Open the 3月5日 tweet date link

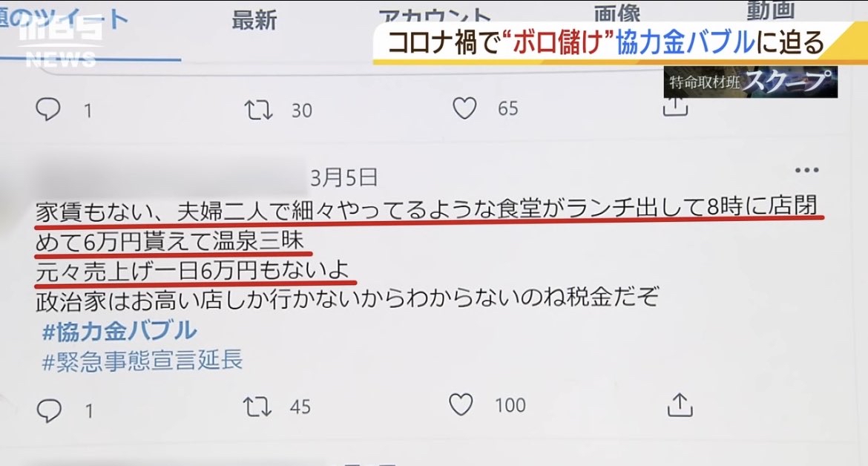pos(343,177)
